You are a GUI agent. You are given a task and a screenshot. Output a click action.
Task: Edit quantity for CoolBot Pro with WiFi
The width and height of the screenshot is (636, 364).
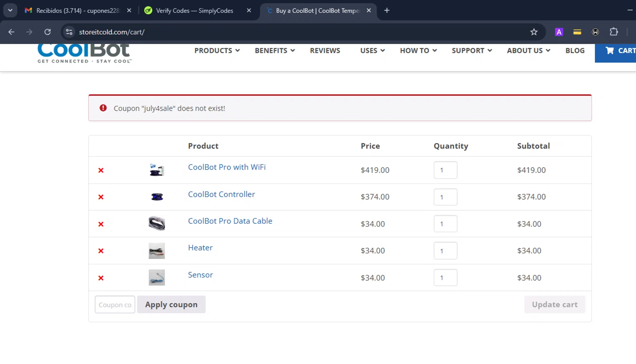[446, 170]
